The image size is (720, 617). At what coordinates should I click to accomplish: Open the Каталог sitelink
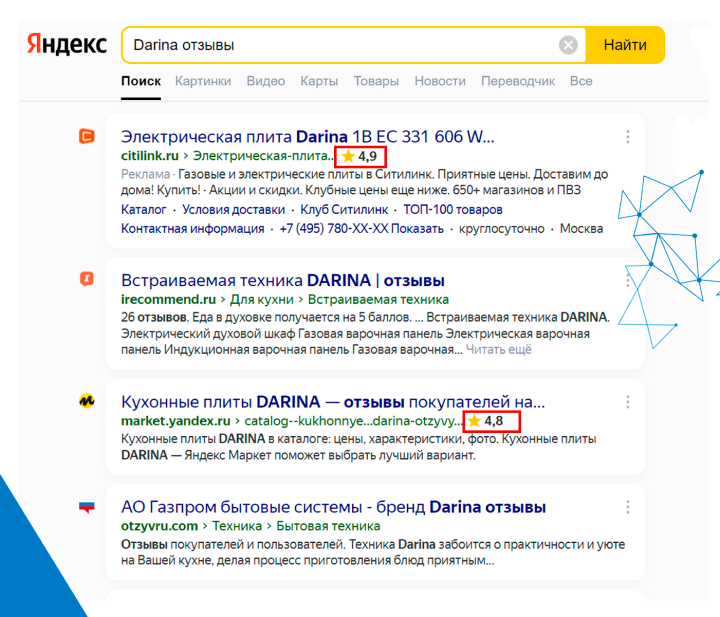pos(144,210)
